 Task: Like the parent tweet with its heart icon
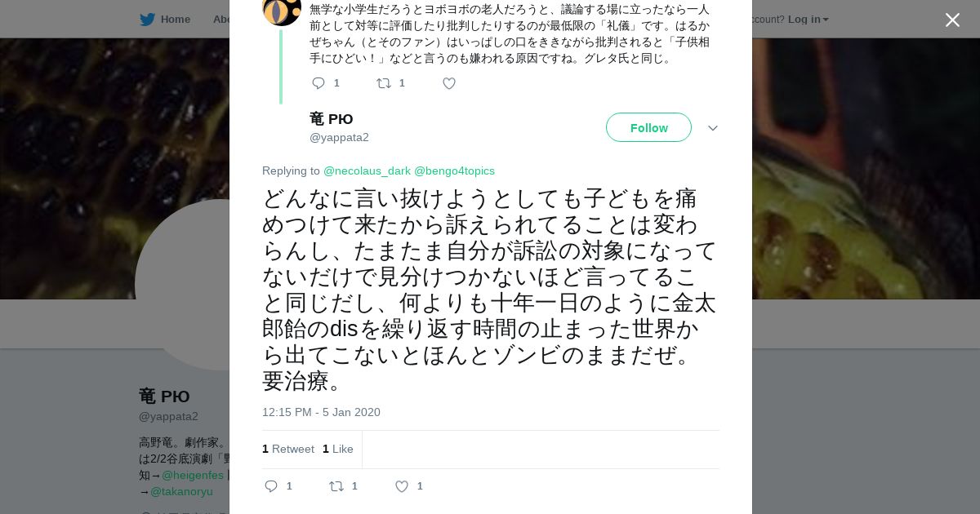coord(449,83)
